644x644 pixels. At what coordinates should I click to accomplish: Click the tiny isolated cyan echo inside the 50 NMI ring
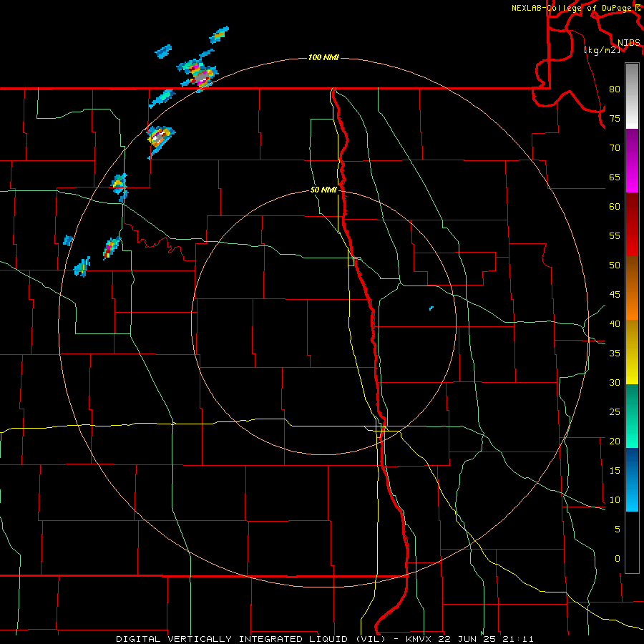point(431,308)
